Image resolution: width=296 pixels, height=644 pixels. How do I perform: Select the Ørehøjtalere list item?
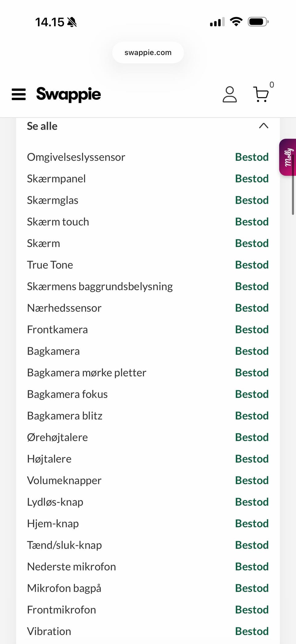pos(57,437)
